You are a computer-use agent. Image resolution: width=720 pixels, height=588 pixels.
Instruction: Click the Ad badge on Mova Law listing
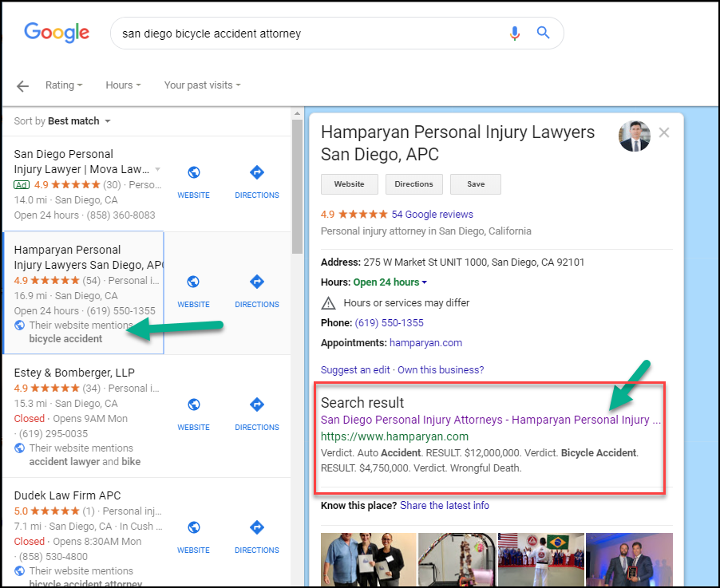22,185
